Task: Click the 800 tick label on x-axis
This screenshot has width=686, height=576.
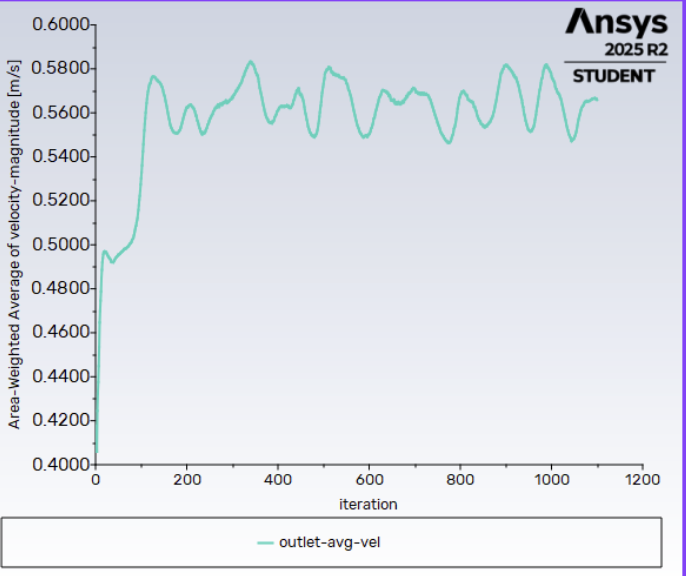Action: (x=460, y=480)
